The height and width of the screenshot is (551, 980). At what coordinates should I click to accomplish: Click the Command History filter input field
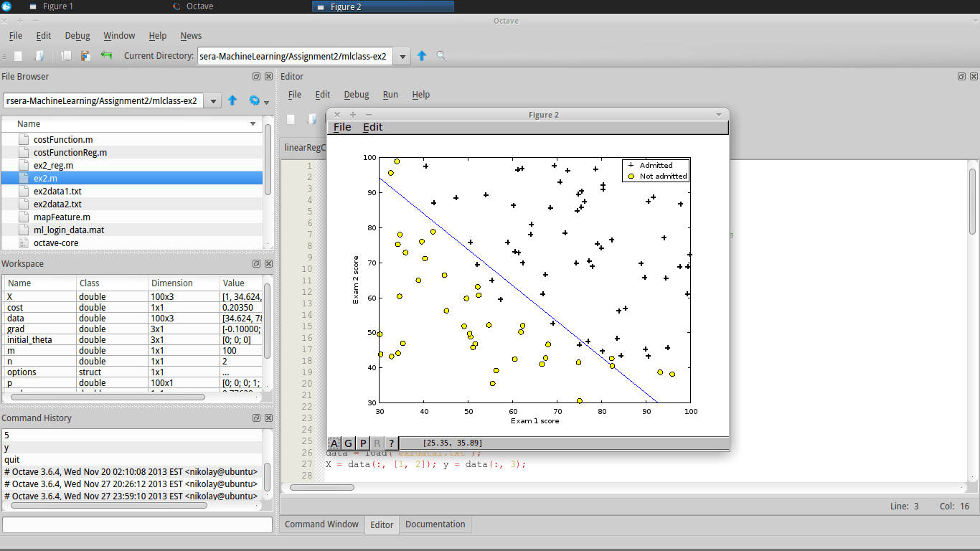(x=137, y=525)
